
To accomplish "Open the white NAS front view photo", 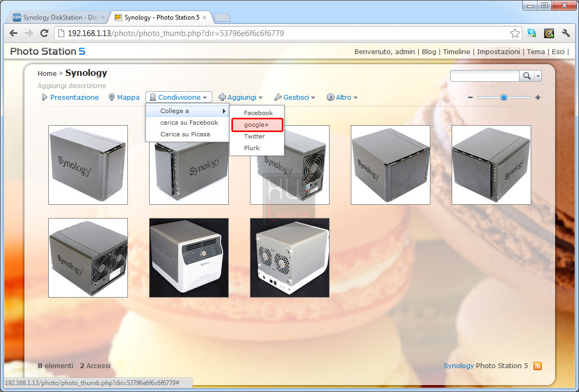I will click(189, 258).
